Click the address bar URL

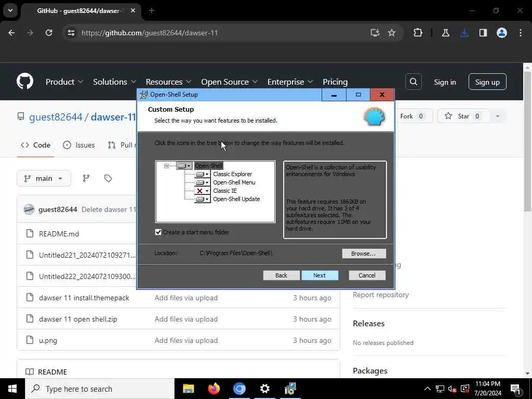click(x=150, y=33)
